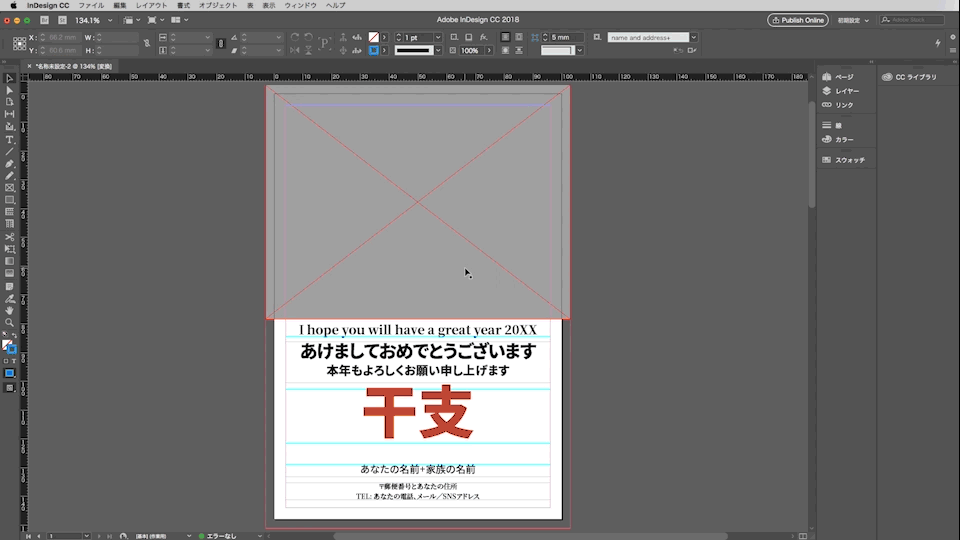Click the fill and stroke color swatch
Image resolution: width=960 pixels, height=540 pixels.
coord(8,346)
